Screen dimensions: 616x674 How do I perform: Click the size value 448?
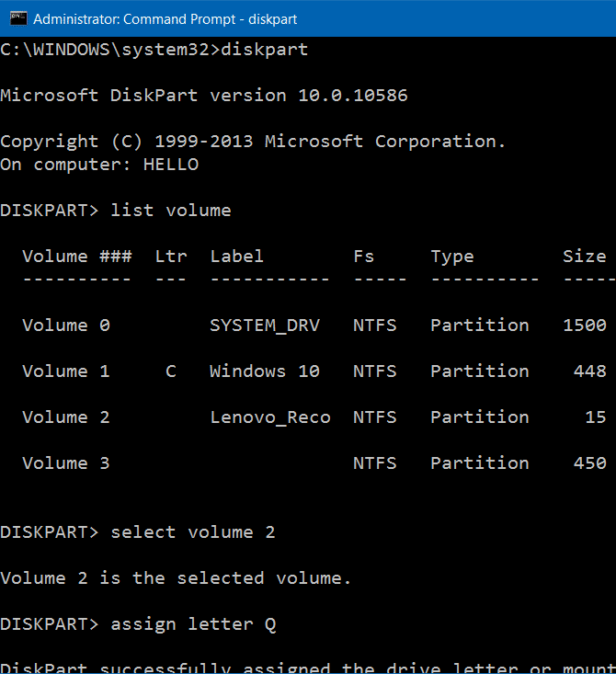[589, 371]
